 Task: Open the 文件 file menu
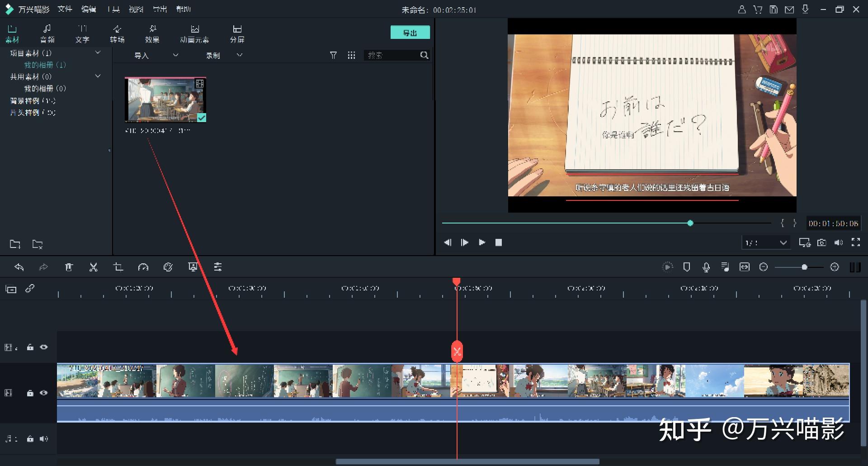point(65,9)
